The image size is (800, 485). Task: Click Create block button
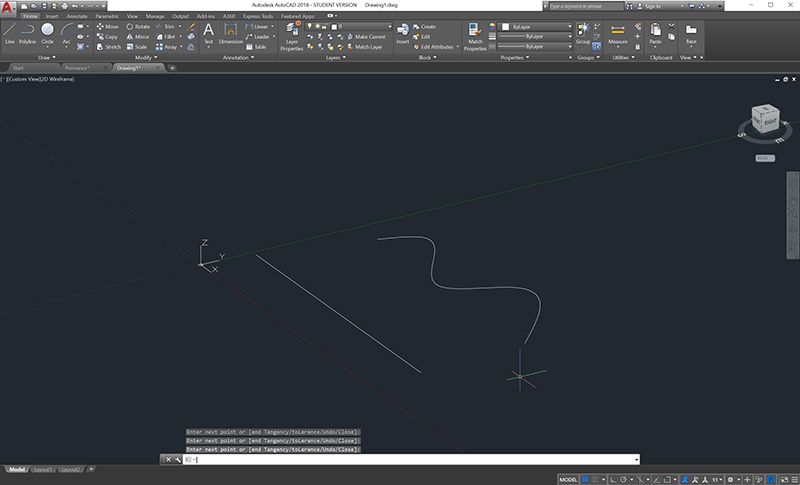pyautogui.click(x=424, y=27)
